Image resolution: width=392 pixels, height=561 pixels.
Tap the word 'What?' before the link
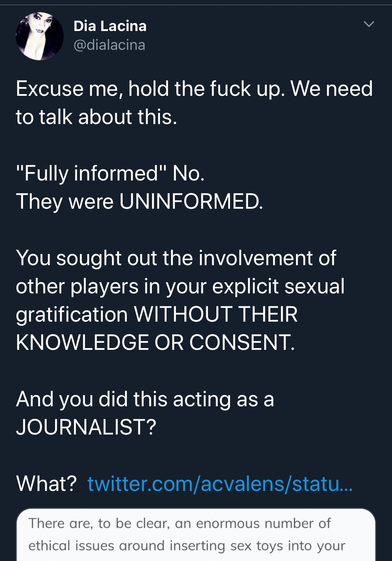click(46, 484)
